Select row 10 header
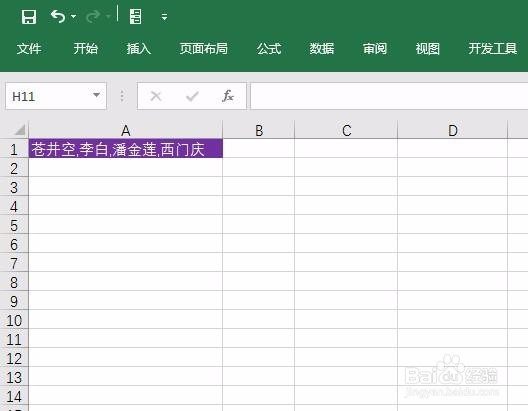 [x=14, y=320]
